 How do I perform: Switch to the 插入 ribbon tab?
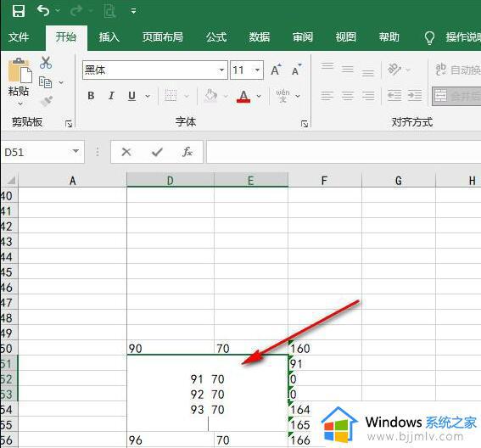109,37
